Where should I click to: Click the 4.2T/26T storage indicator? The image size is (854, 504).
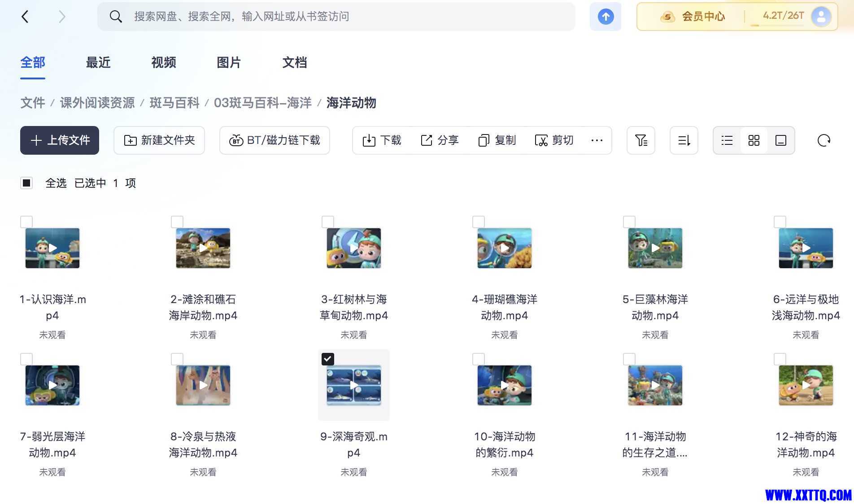tap(783, 16)
